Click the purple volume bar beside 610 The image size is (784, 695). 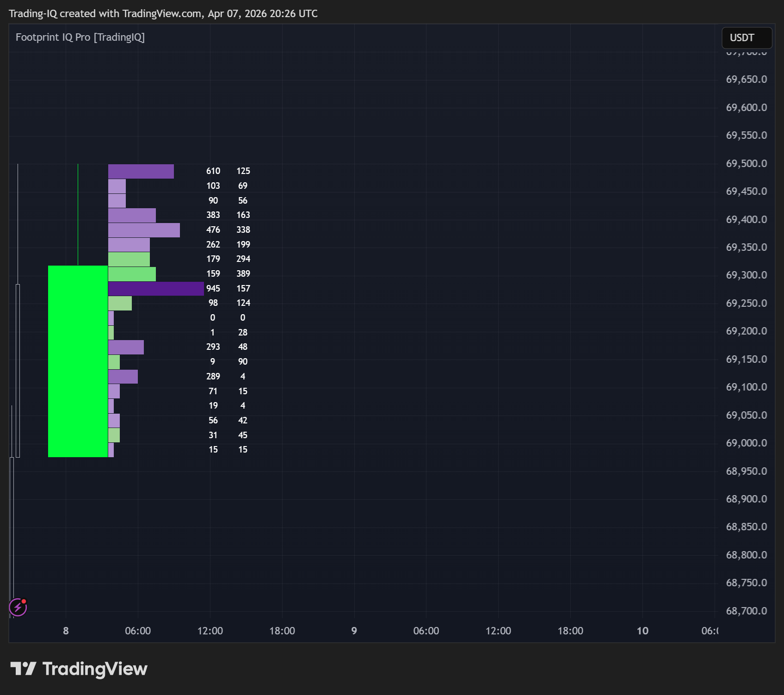click(x=141, y=171)
